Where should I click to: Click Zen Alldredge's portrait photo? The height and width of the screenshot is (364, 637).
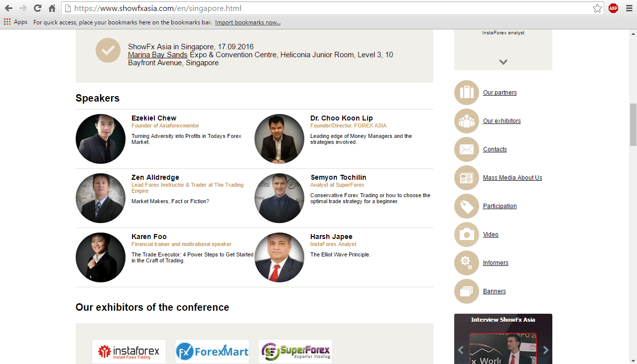(101, 198)
